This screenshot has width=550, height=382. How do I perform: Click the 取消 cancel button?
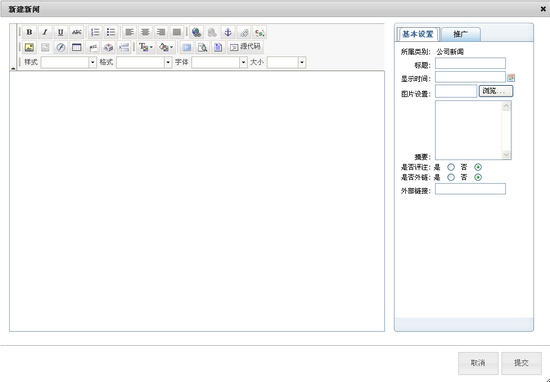pos(478,363)
